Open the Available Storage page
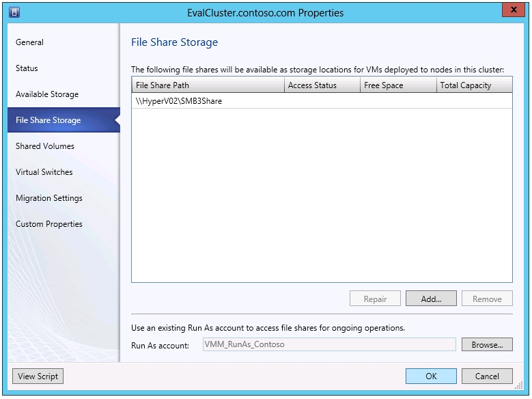Screen dimensions: 532x399 pyautogui.click(x=47, y=94)
